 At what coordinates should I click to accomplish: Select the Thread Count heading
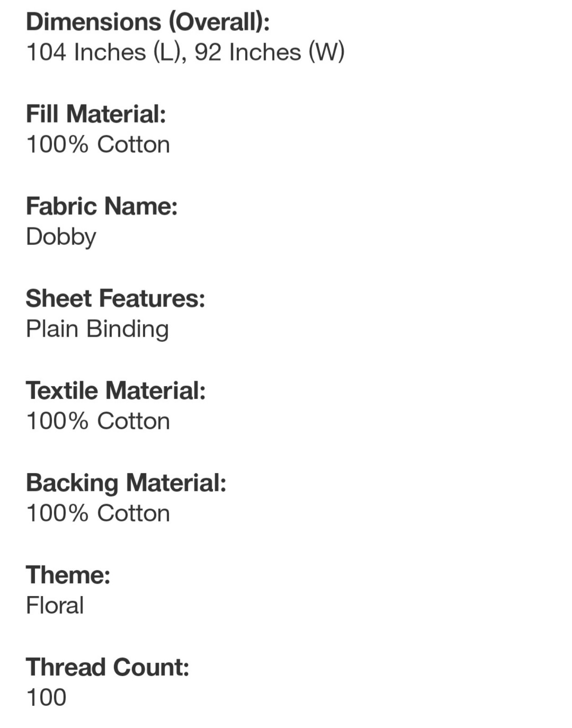point(107,667)
